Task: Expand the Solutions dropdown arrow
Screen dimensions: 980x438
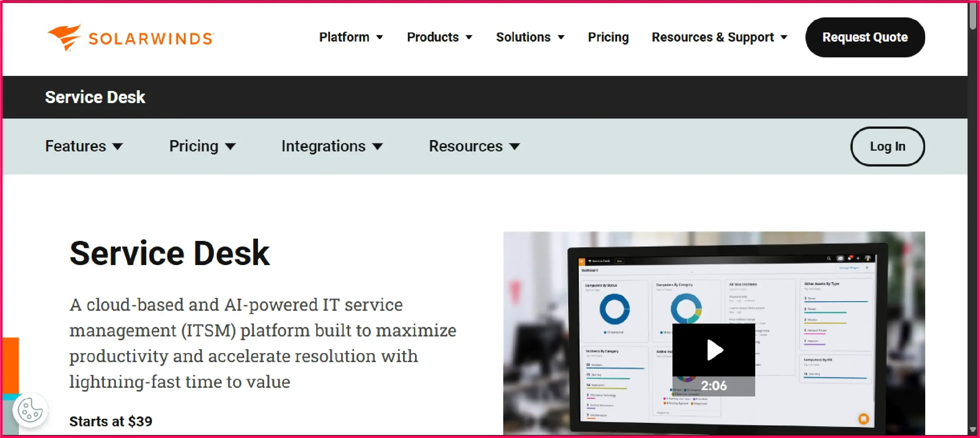Action: (x=561, y=37)
